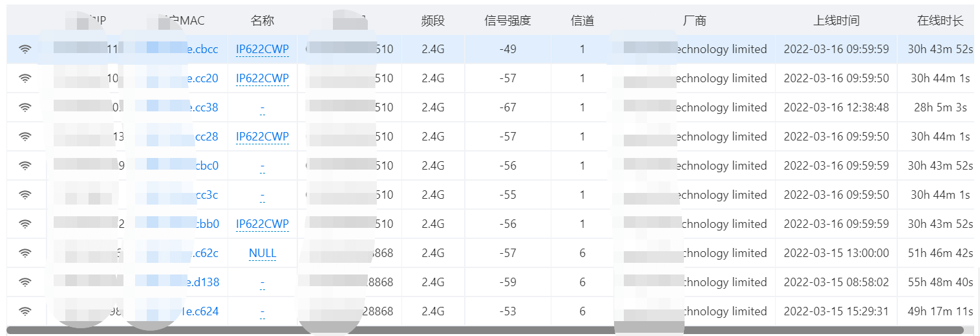Click Wi-Fi icon for MAC ending .c624

[x=25, y=311]
